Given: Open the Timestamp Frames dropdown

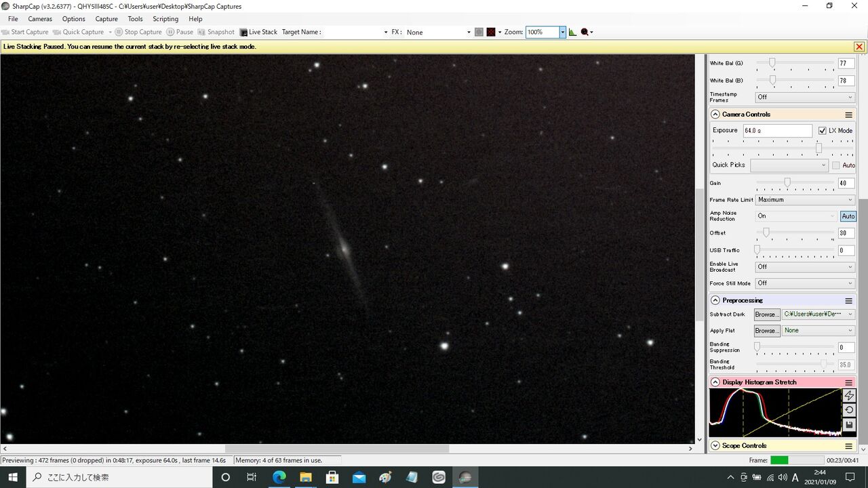Looking at the screenshot, I should [x=805, y=97].
